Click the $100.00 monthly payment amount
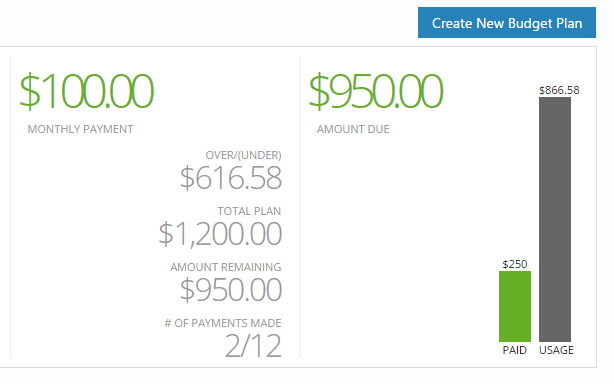 [87, 91]
